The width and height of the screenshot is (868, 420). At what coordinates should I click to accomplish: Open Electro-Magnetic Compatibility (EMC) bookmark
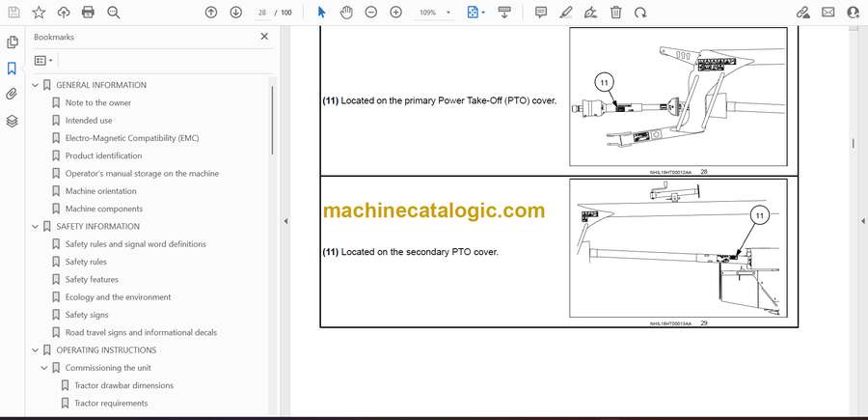(x=132, y=138)
